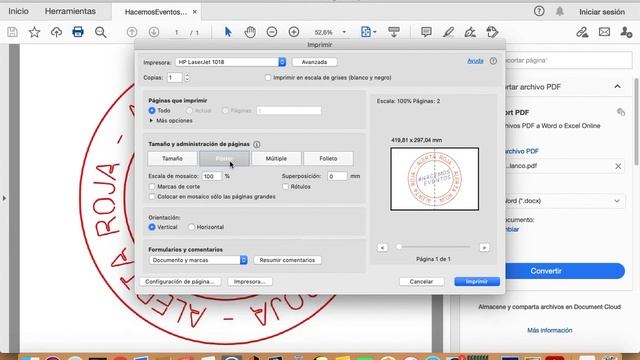Click the cloud upload icon
Screen dimensions: 640x360
56,32
